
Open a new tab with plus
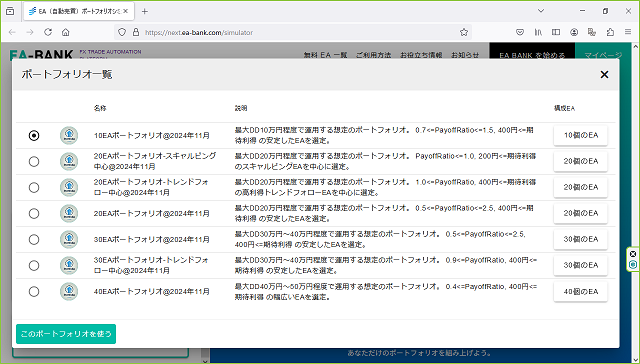pos(144,11)
